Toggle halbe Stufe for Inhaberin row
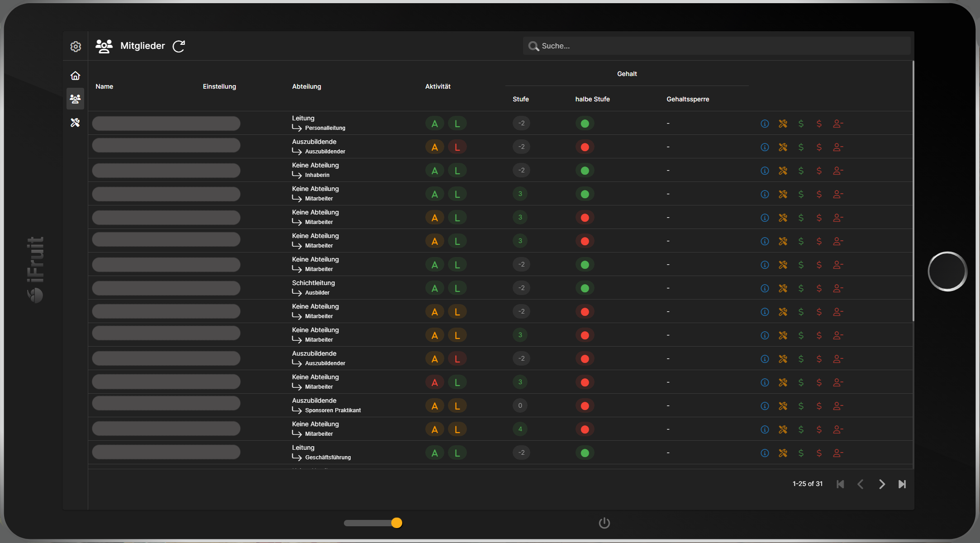 coord(585,171)
